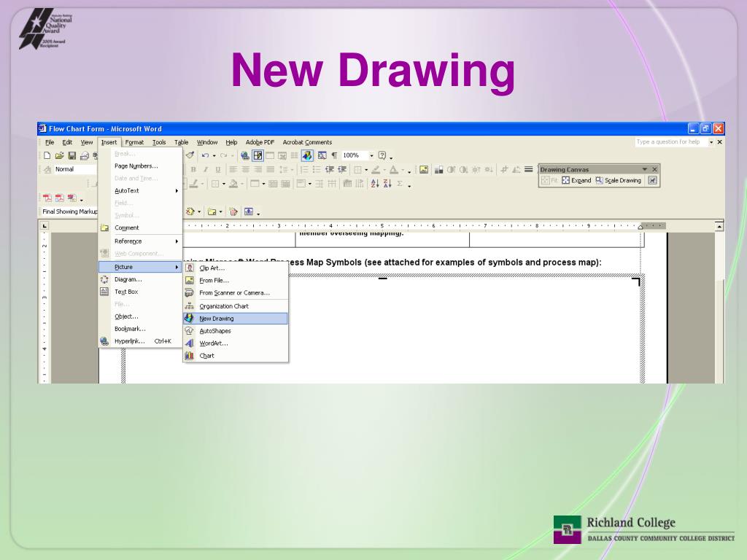Viewport: 747px width, 560px height.
Task: Open the Normal style combo box
Action: [x=75, y=169]
